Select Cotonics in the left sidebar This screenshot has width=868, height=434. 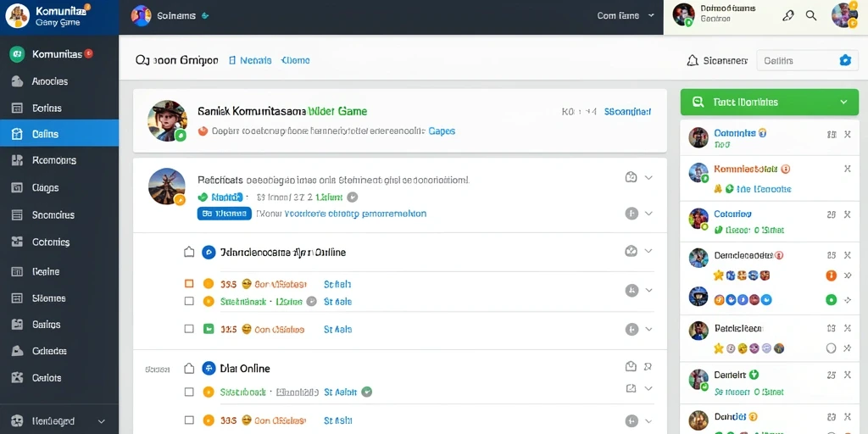(x=59, y=242)
